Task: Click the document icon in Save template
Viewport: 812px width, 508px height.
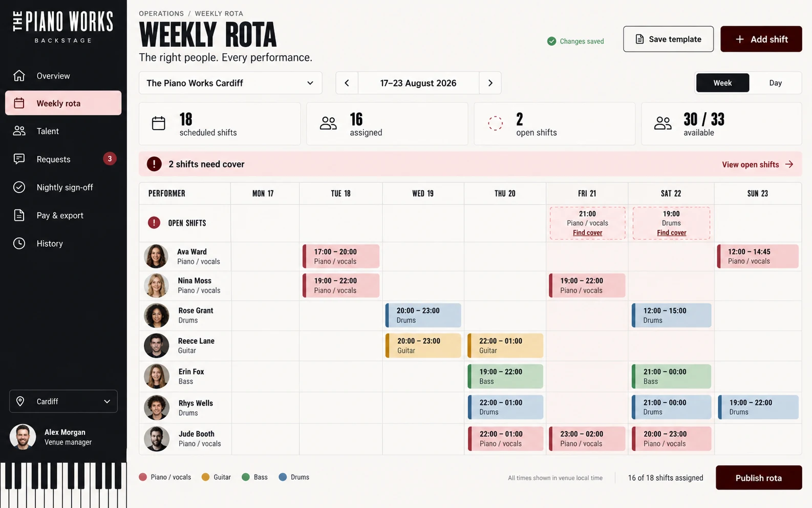Action: [x=639, y=39]
